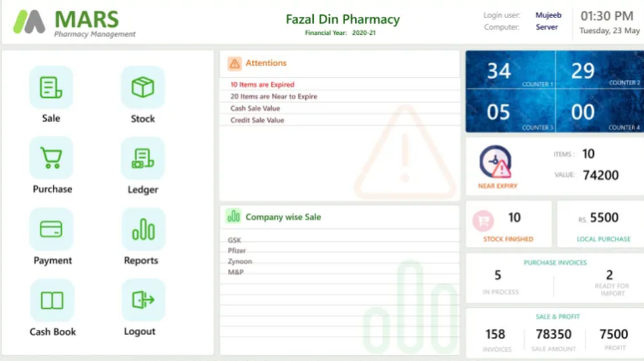Click near-expiry items count 10
Image resolution: width=644 pixels, height=361 pixels.
[588, 154]
